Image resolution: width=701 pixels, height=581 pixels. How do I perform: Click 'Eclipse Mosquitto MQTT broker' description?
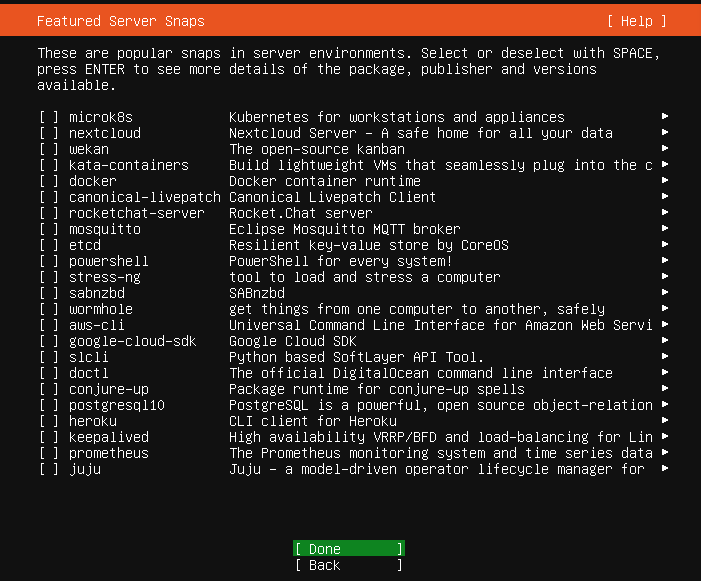click(x=345, y=229)
